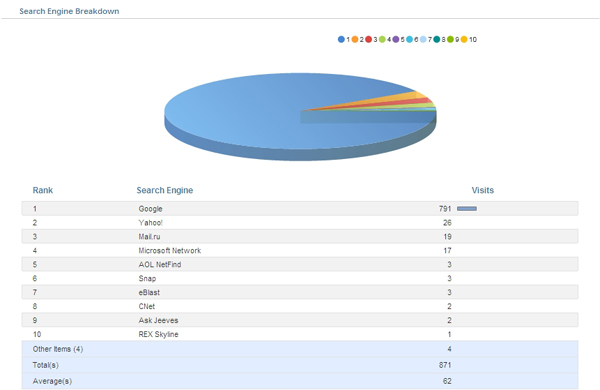The image size is (600, 390).
Task: Click orange legend dot for series 2
Action: point(355,39)
